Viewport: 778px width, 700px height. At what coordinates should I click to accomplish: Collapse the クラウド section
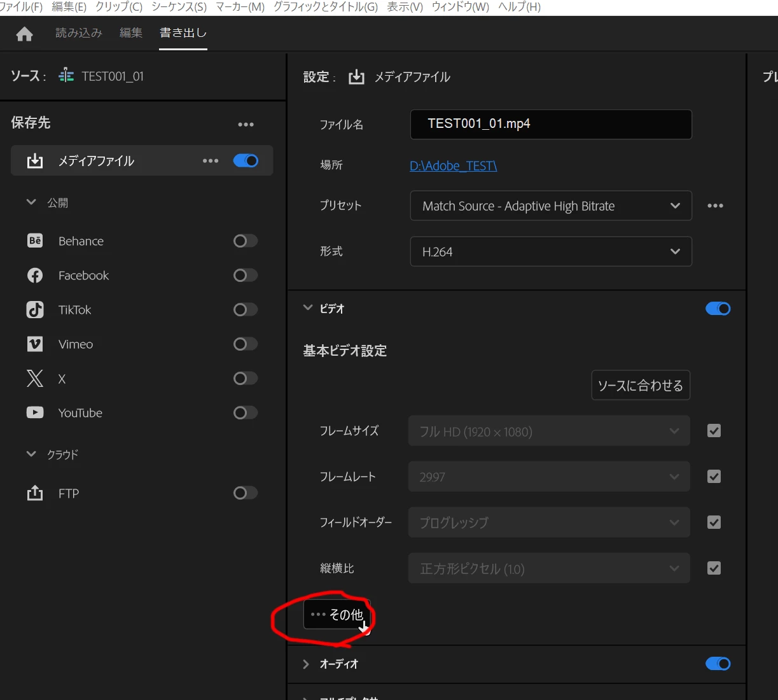click(x=31, y=454)
